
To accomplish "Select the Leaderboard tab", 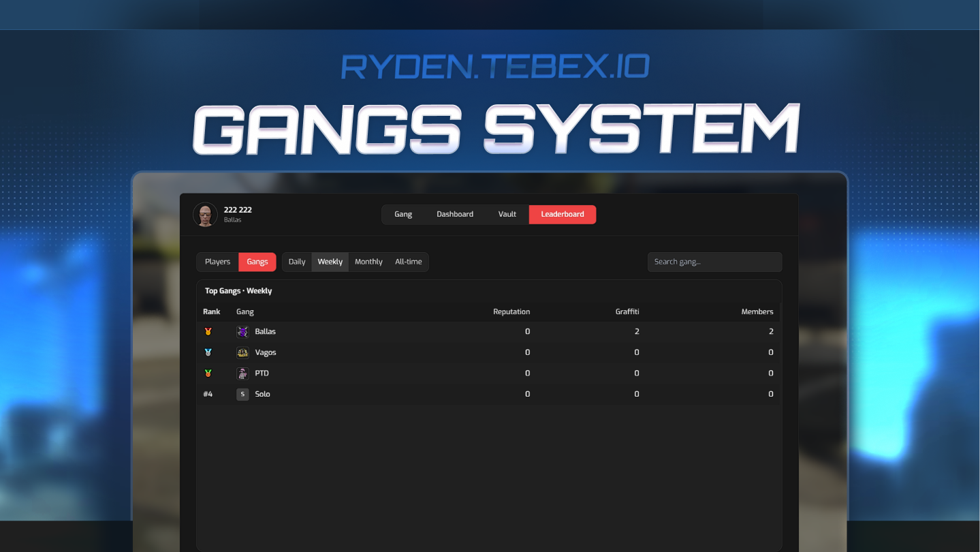I will click(x=563, y=214).
